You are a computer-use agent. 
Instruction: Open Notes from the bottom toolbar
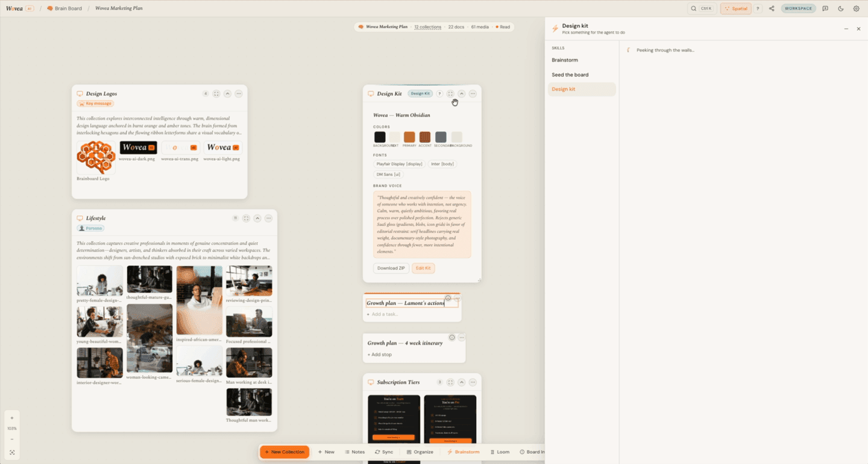point(355,452)
